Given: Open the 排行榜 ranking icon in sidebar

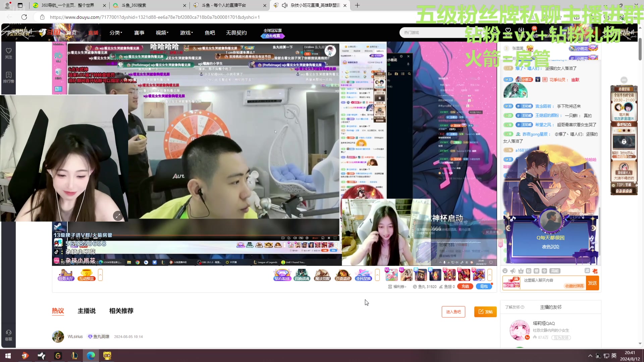Looking at the screenshot, I should pyautogui.click(x=9, y=77).
